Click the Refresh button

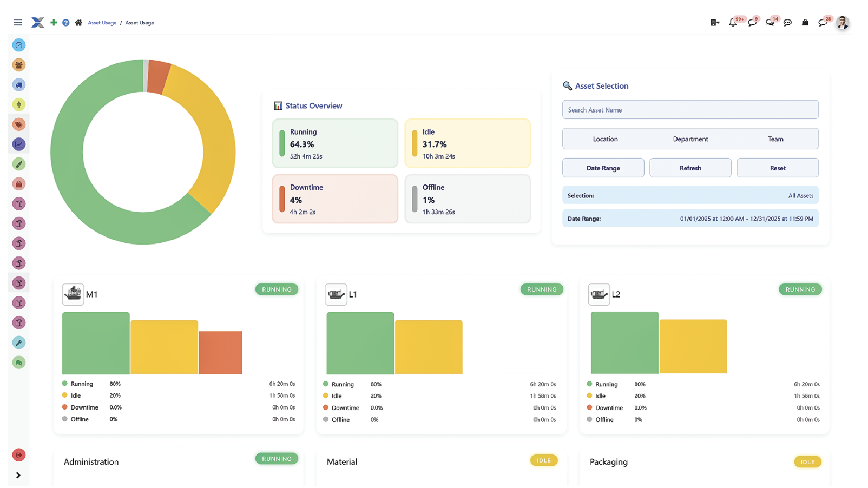click(x=690, y=168)
